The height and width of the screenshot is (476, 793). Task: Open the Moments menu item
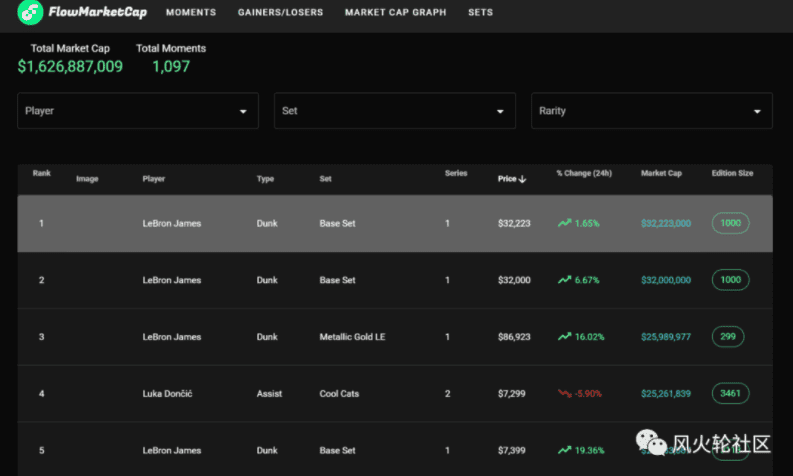tap(191, 12)
